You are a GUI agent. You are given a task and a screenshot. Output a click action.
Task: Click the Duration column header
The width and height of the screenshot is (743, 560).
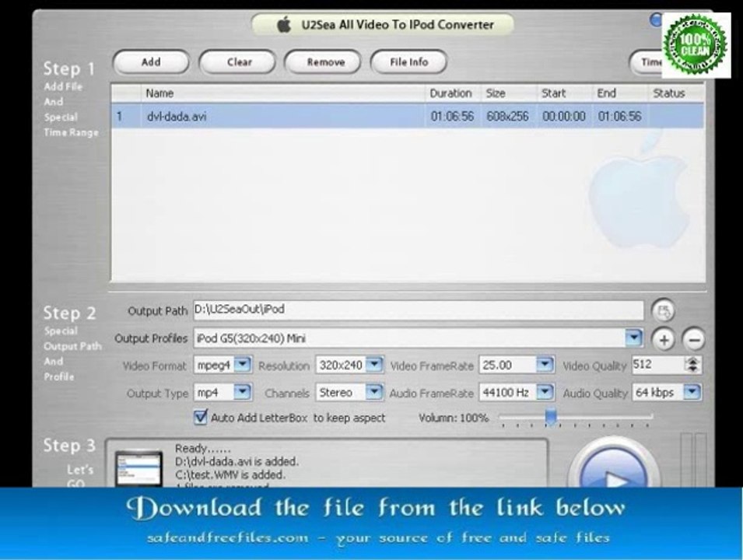453,93
